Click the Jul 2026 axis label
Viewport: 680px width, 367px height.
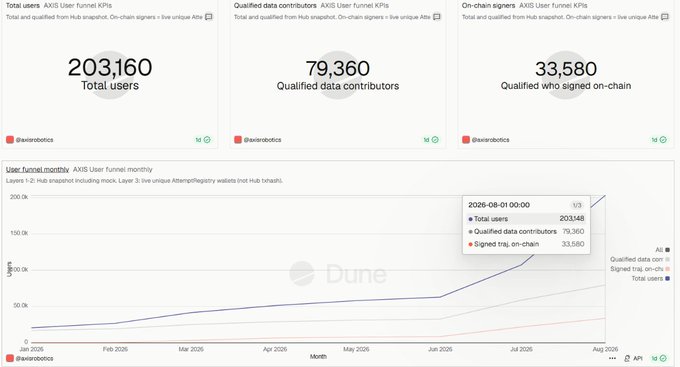coord(521,349)
